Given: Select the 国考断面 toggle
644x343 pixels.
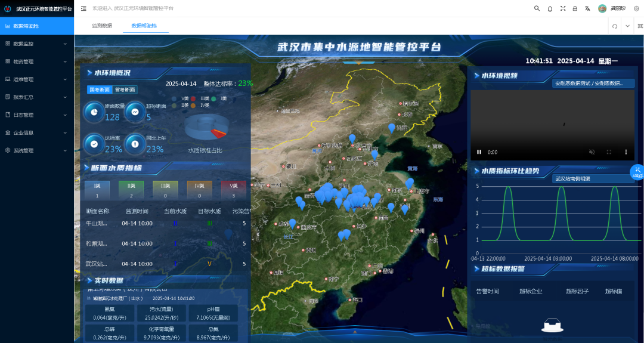Looking at the screenshot, I should click(x=99, y=89).
